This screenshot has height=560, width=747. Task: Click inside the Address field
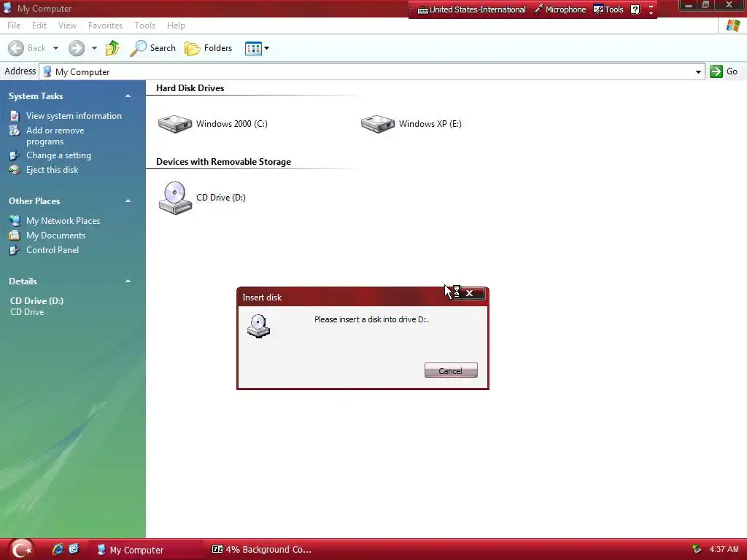point(371,72)
